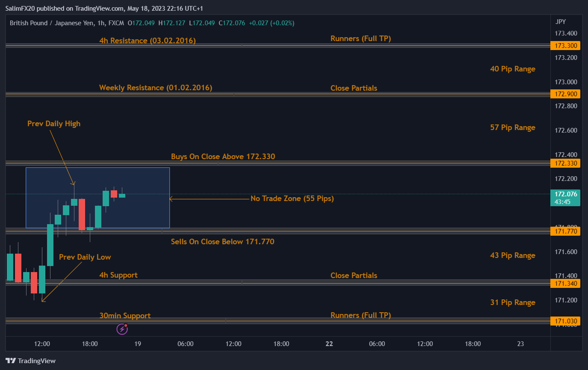This screenshot has width=588, height=370.
Task: Select the "30min Support" line label
Action: click(x=125, y=316)
